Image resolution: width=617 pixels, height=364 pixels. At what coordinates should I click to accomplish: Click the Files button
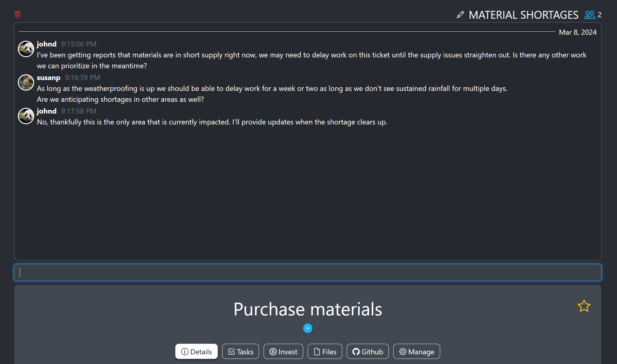[x=325, y=351]
